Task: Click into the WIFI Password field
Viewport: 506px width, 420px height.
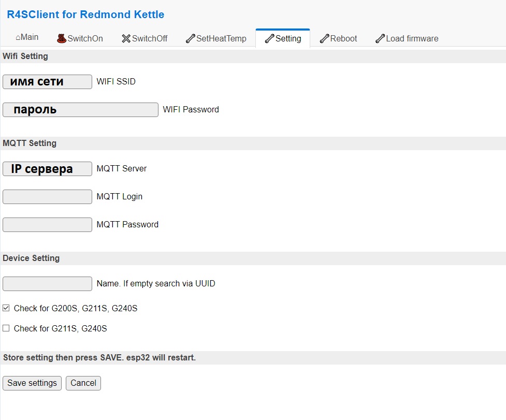Action: click(80, 110)
